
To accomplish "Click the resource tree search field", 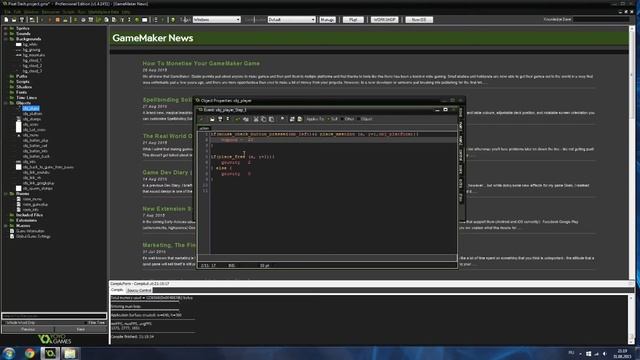I will pyautogui.click(x=54, y=316).
